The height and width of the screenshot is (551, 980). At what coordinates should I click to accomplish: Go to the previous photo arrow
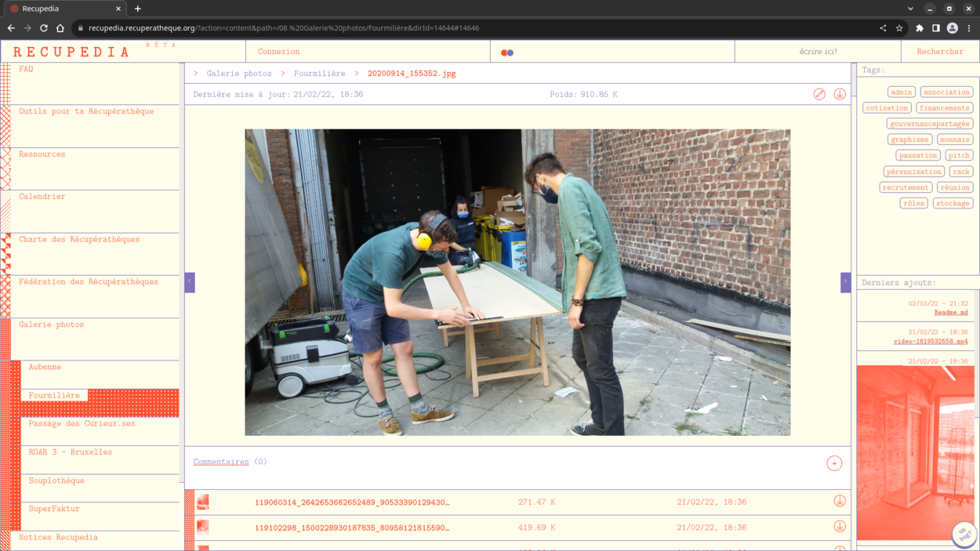pyautogui.click(x=190, y=282)
